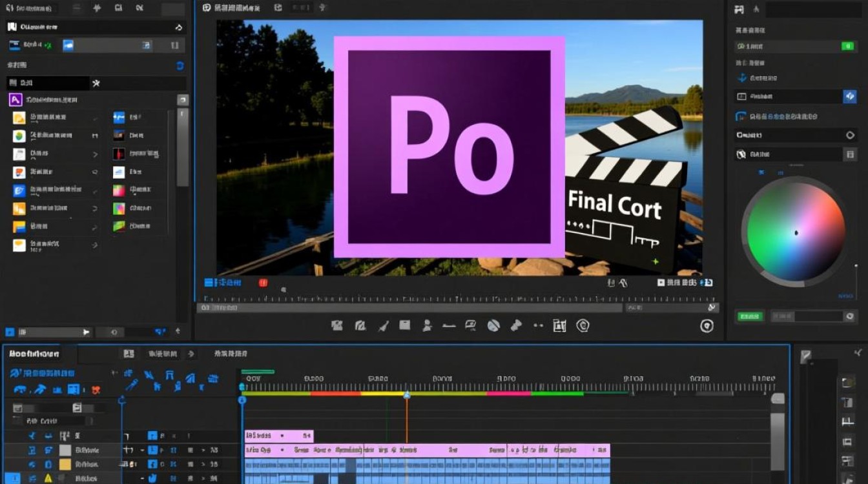The height and width of the screenshot is (484, 868).
Task: Click the white play arrow in left panel footer
Action: 86,332
